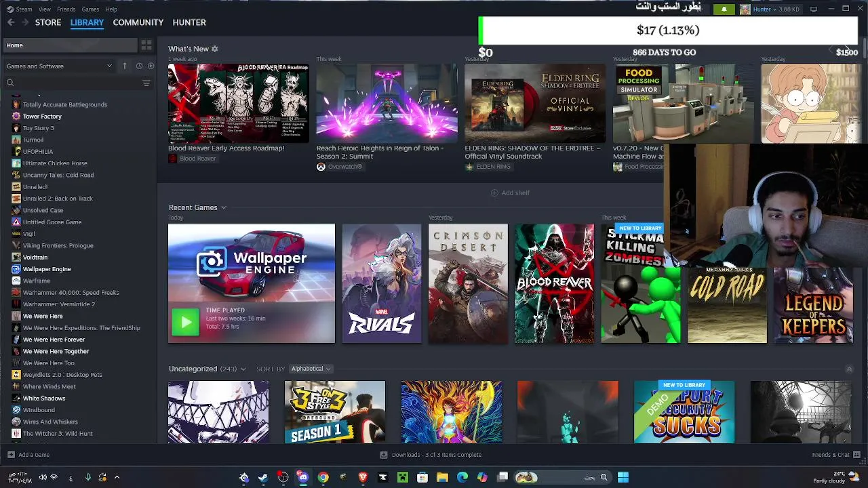Select The Witcher 3: Wild Hunt
Viewport: 868px width, 488px height.
(x=58, y=434)
